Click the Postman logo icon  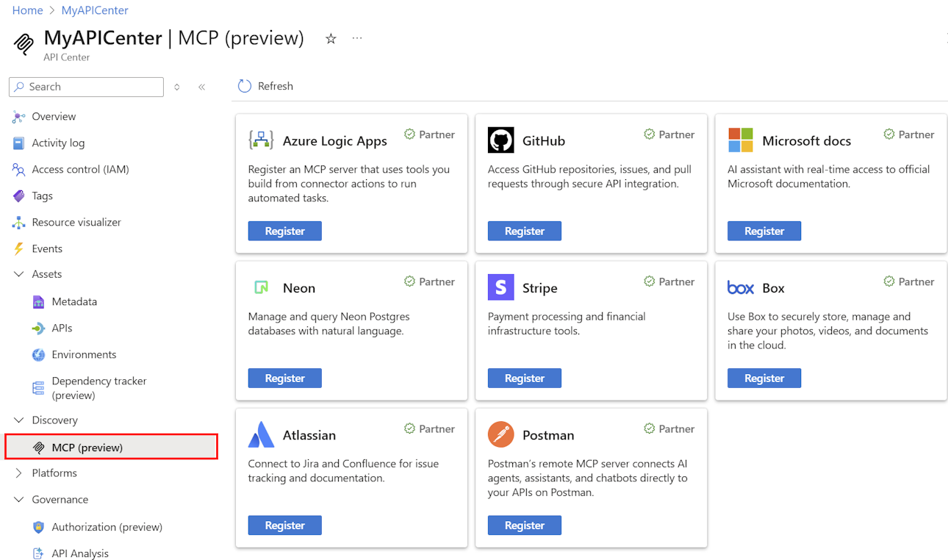pos(500,434)
